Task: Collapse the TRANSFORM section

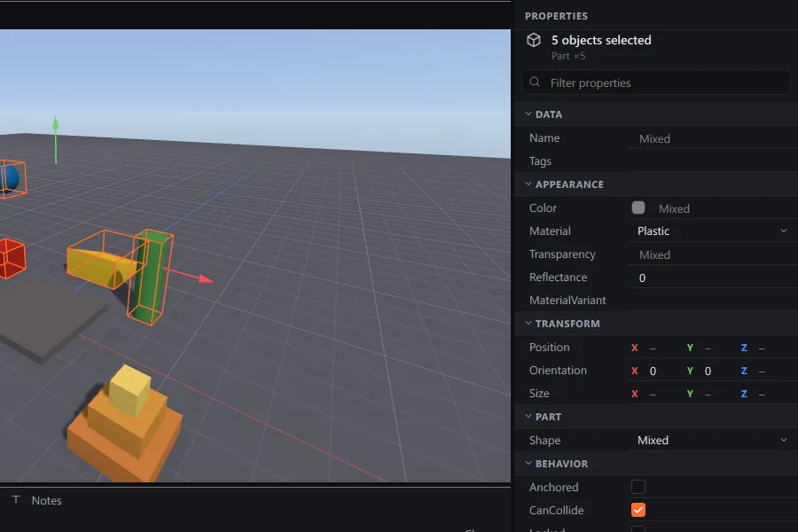Action: [x=528, y=324]
